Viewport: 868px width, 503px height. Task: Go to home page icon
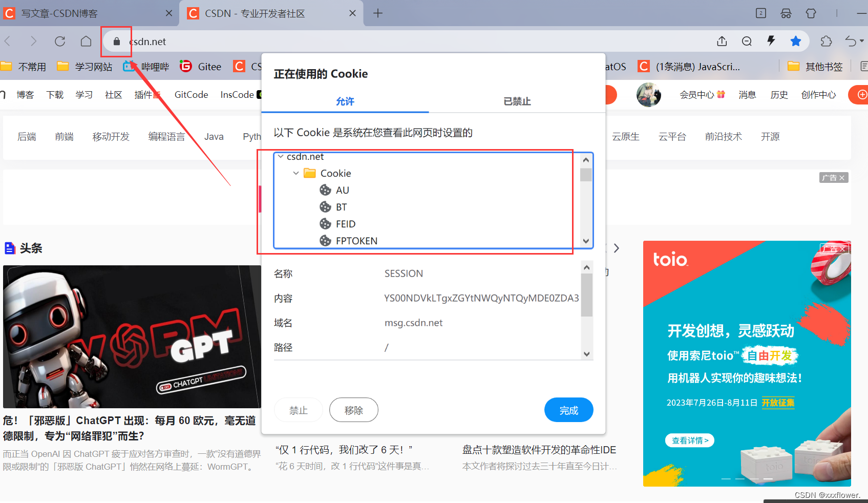pyautogui.click(x=86, y=41)
